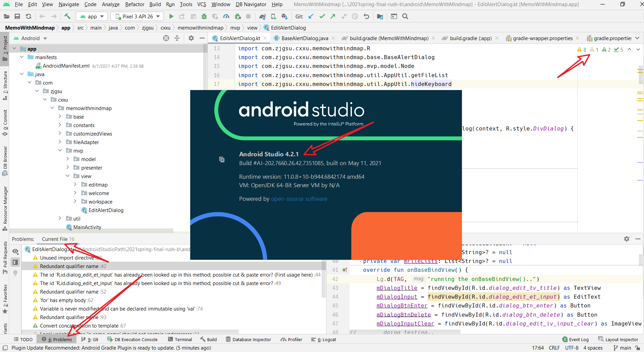Image resolution: width=644 pixels, height=352 pixels.
Task: Start debugging with the bug icon
Action: [204, 16]
